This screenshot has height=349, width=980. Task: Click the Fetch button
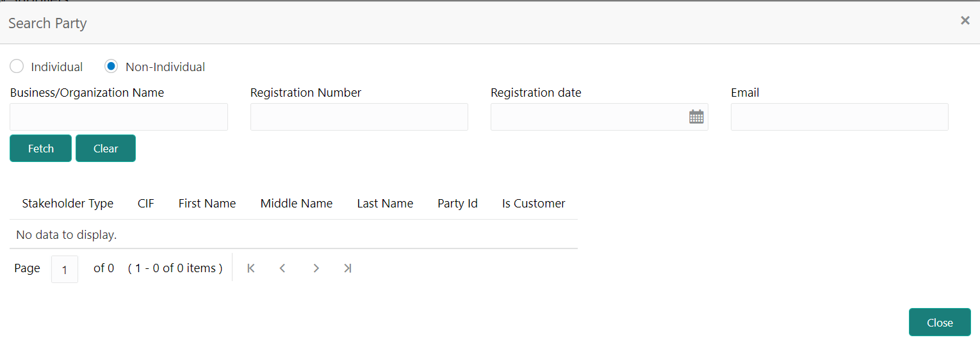[40, 149]
